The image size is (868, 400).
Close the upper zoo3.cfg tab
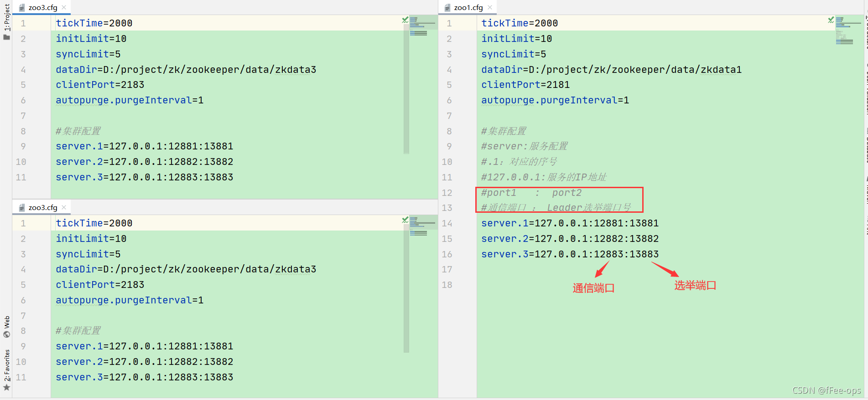tap(64, 7)
